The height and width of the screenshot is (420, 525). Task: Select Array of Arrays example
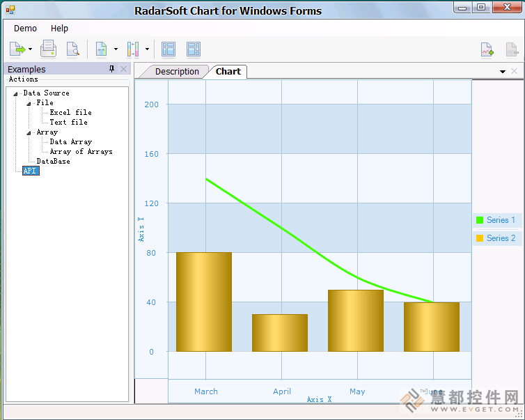[81, 152]
